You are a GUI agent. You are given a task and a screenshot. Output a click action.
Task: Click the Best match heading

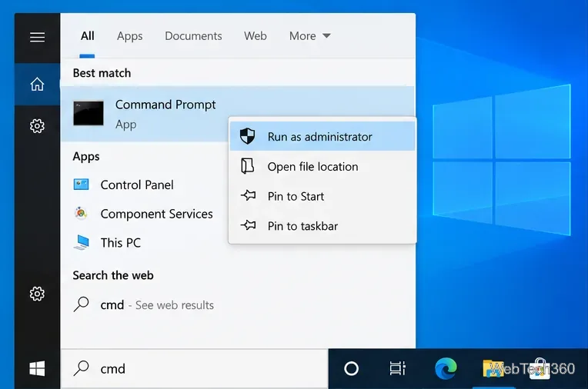point(102,73)
